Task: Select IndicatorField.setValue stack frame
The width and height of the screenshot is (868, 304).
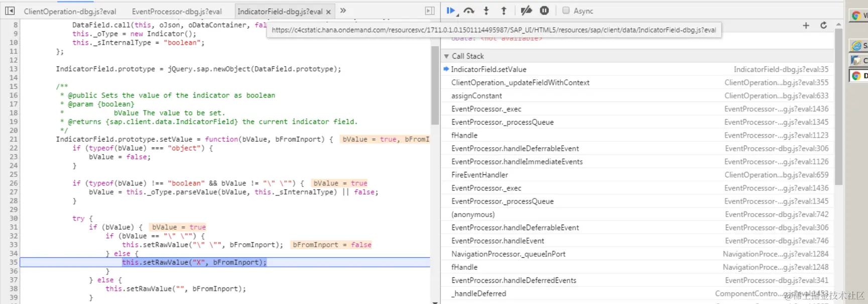Action: tap(637, 69)
